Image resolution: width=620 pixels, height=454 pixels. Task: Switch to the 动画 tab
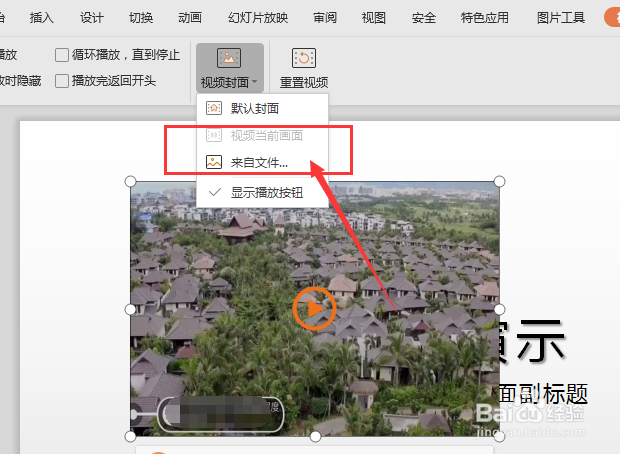(x=190, y=18)
